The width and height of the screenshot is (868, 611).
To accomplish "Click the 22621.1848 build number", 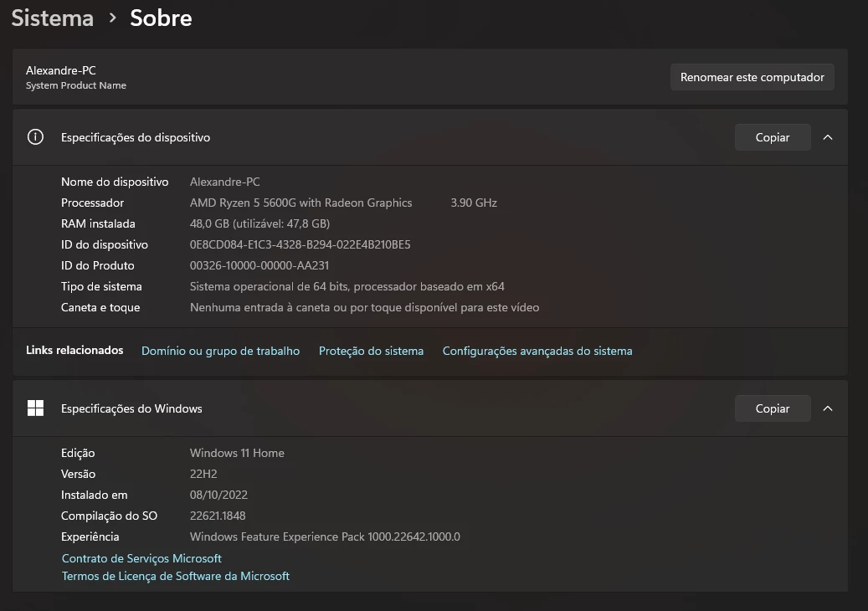I will [x=218, y=516].
